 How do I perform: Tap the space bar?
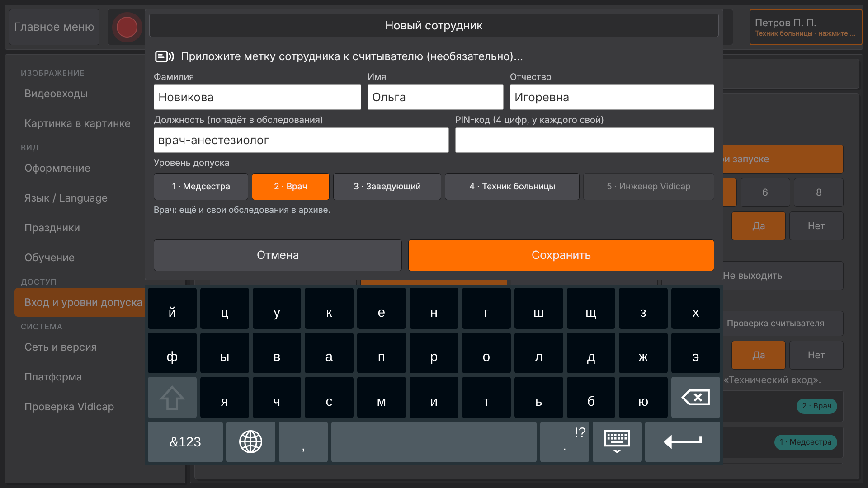(x=434, y=442)
